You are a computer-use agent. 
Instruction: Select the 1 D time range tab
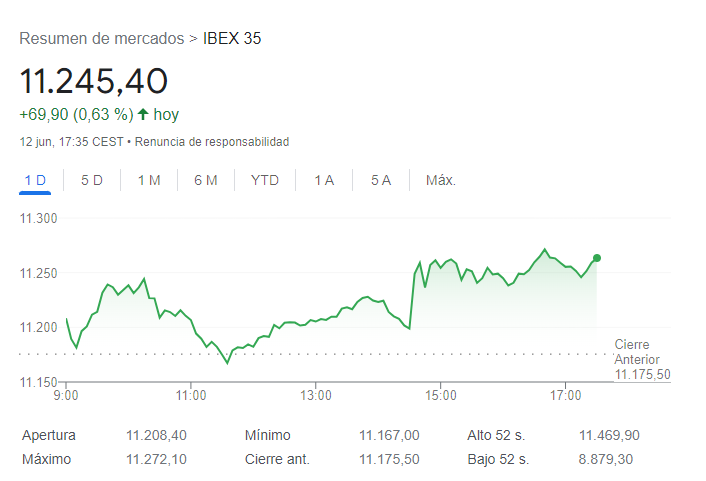[35, 181]
